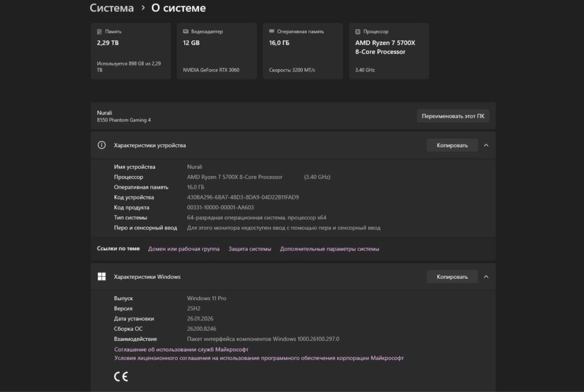Click the Память storage icon
Viewport: 584px width, 392px height.
(99, 32)
